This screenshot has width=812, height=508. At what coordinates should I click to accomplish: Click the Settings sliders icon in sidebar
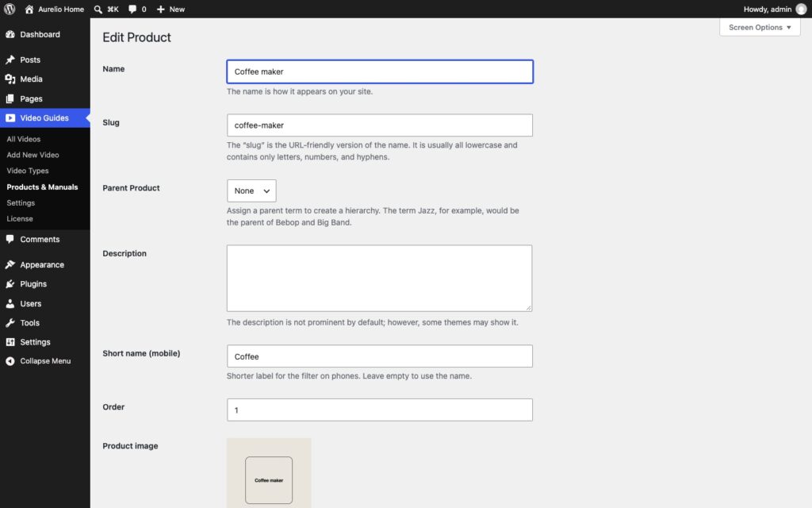tap(10, 341)
